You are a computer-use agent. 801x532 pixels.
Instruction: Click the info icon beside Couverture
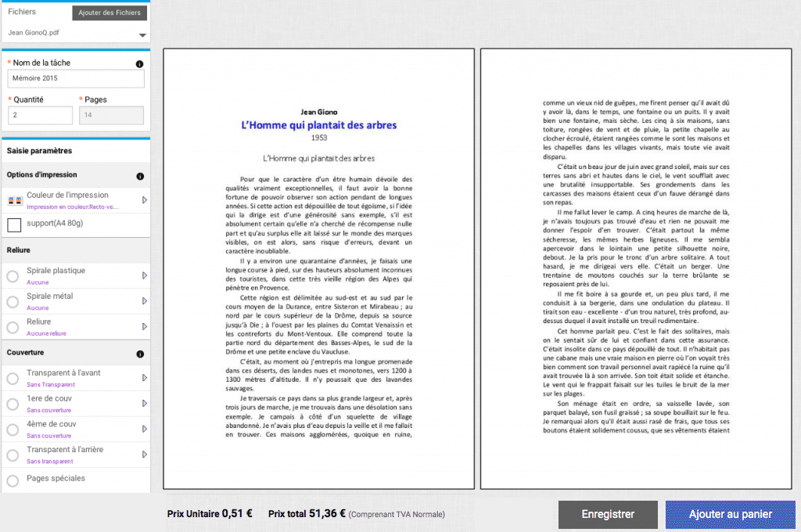pyautogui.click(x=140, y=354)
